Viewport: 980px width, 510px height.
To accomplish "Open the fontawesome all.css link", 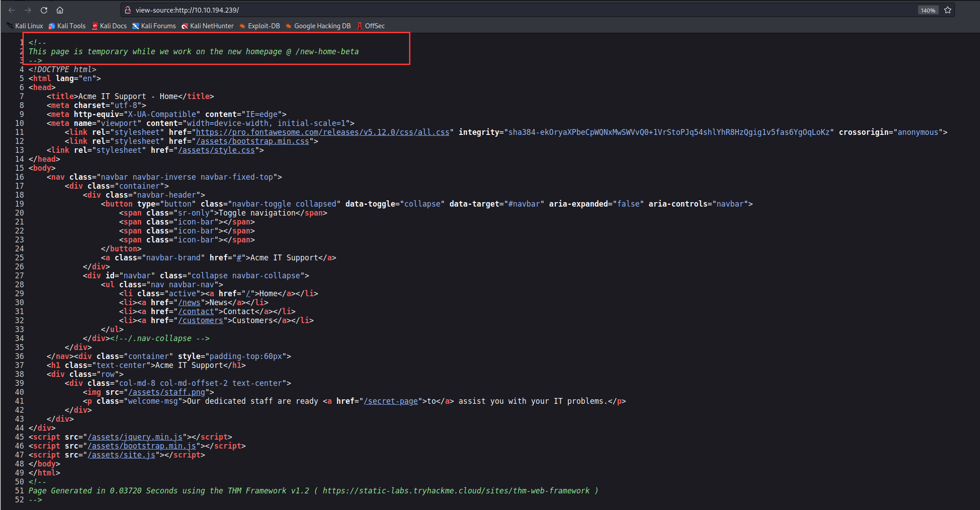I will click(x=322, y=132).
